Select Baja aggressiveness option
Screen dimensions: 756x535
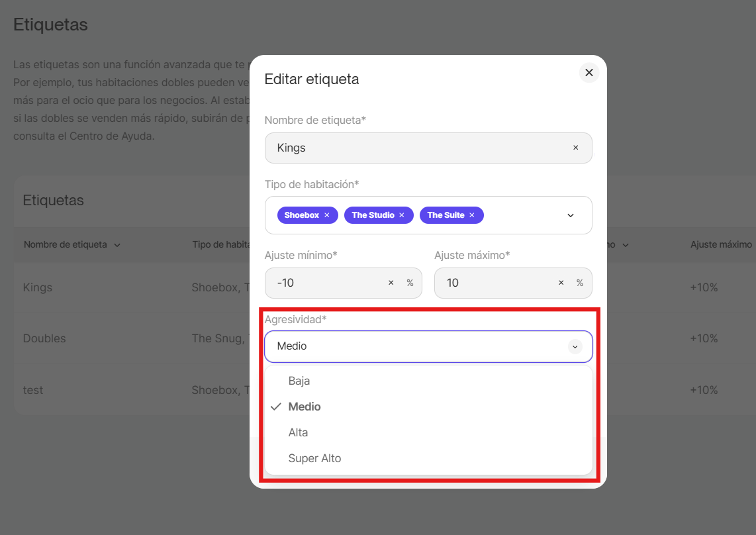[x=299, y=381]
